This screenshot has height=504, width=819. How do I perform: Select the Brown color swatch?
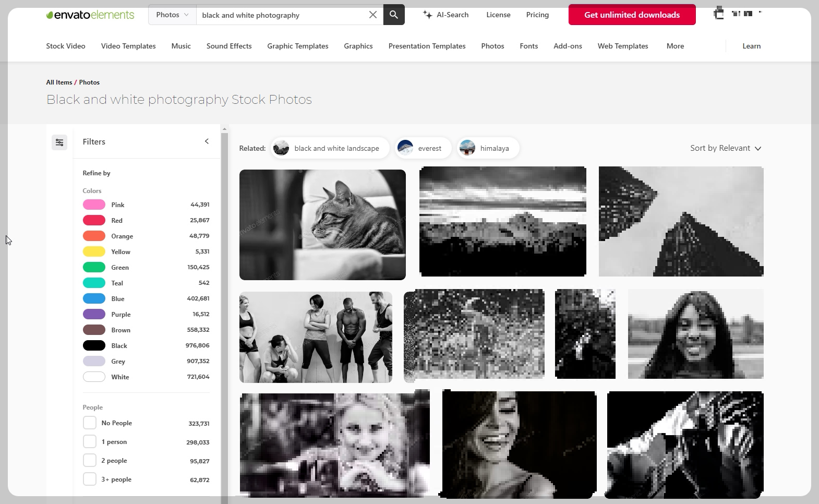tap(94, 330)
